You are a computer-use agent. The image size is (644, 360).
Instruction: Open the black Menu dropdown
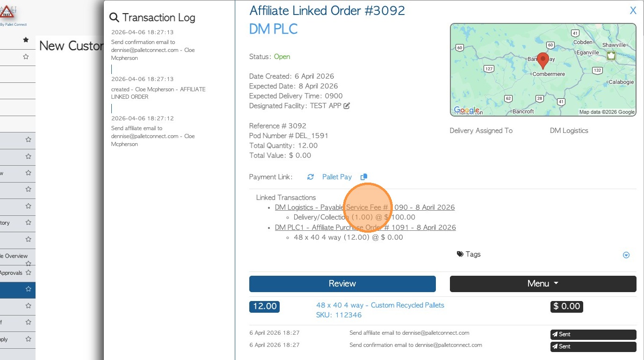(x=543, y=284)
